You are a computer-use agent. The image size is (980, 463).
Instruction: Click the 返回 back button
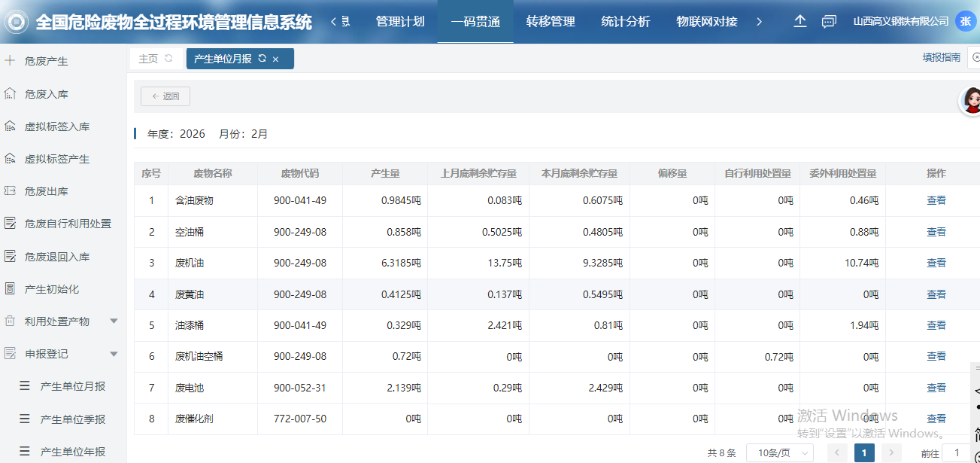point(165,96)
